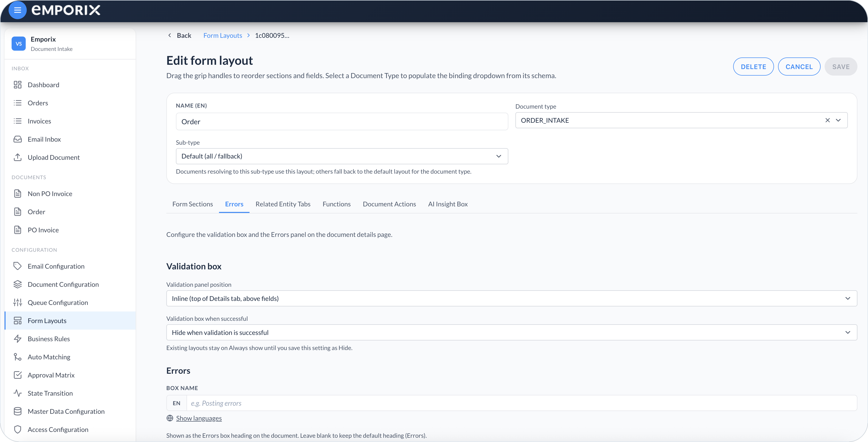Image resolution: width=868 pixels, height=442 pixels.
Task: Click the Auto Matching branch icon
Action: [x=18, y=357]
